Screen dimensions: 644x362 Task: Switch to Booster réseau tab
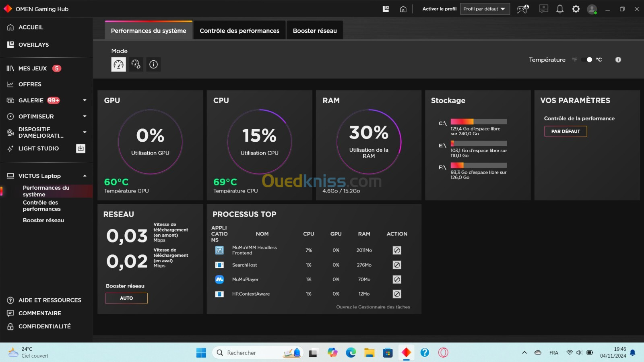pos(315,31)
